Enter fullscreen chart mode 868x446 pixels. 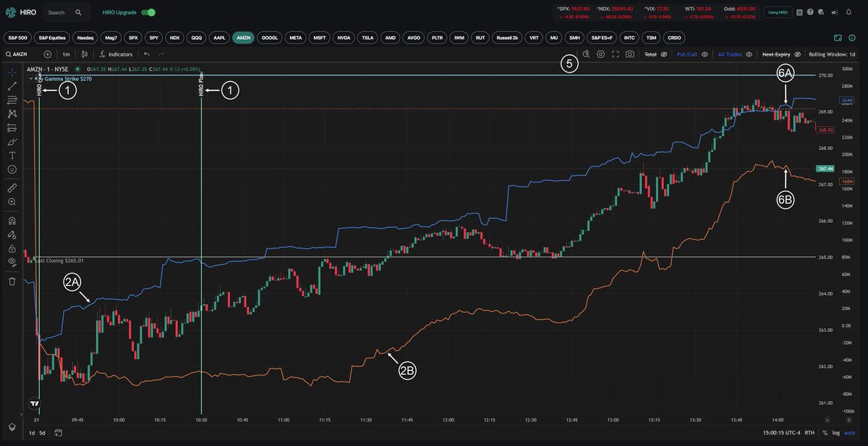[x=616, y=54]
